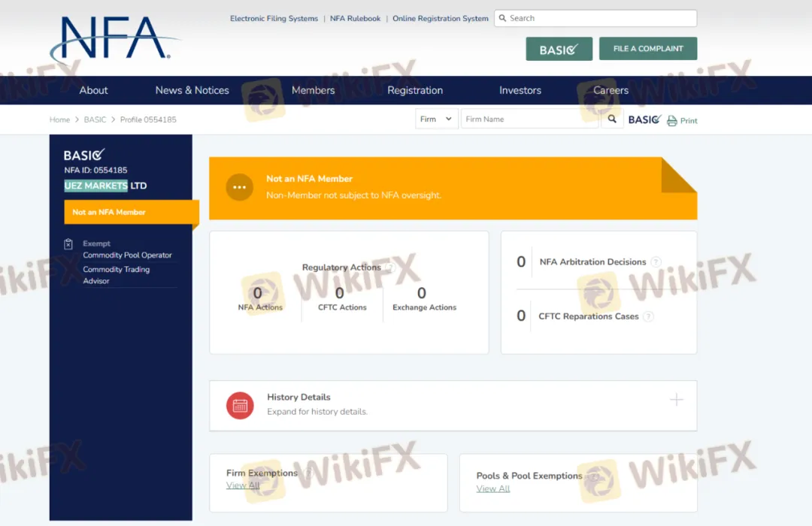The height and width of the screenshot is (526, 812).
Task: Click the CFTC Reparations Cases label
Action: pos(588,316)
